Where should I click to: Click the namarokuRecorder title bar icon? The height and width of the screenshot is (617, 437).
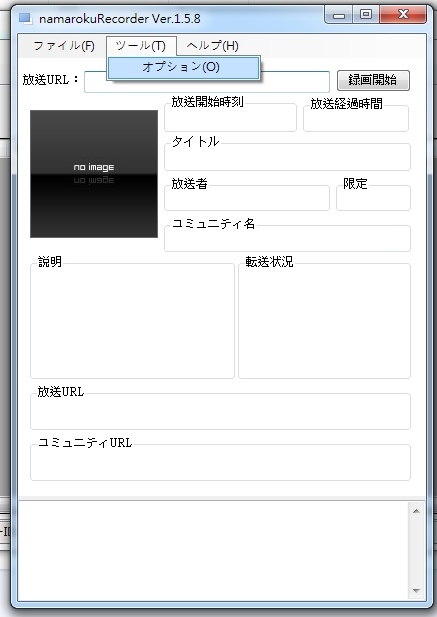pos(25,18)
